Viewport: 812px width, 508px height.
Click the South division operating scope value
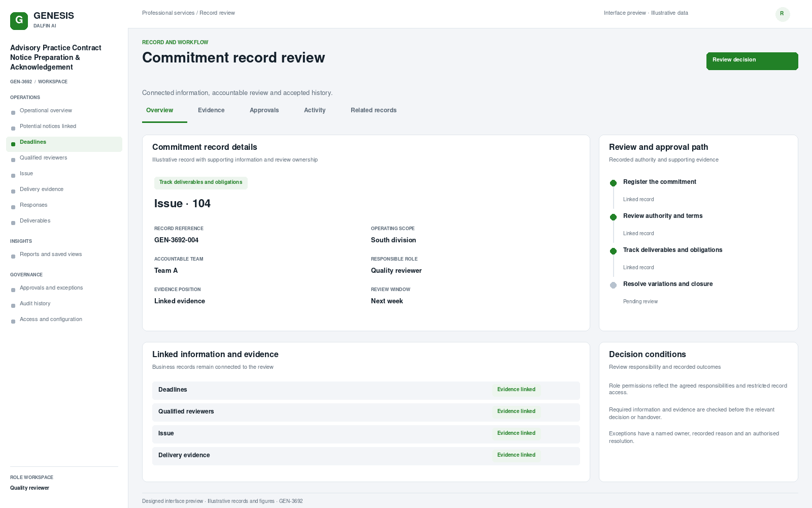pyautogui.click(x=393, y=240)
